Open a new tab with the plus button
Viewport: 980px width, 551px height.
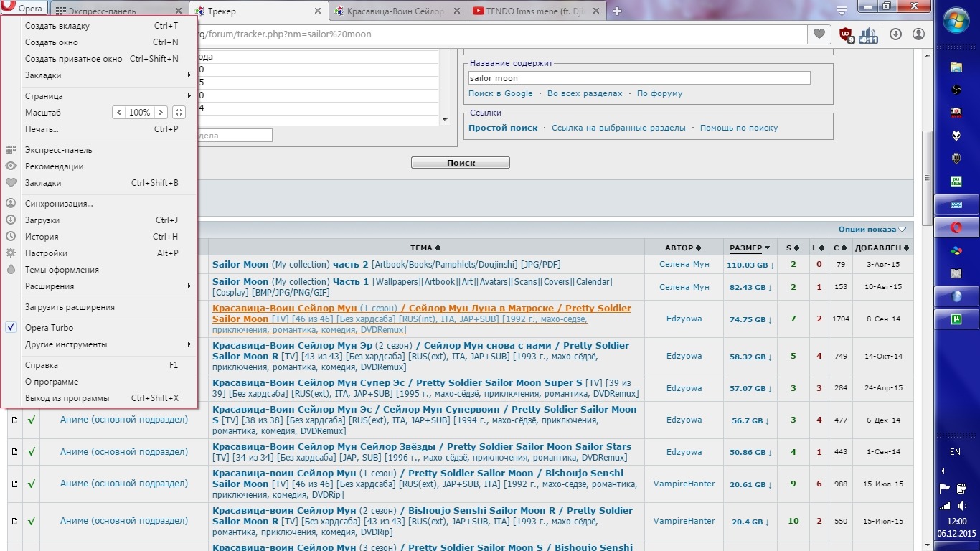pyautogui.click(x=617, y=11)
